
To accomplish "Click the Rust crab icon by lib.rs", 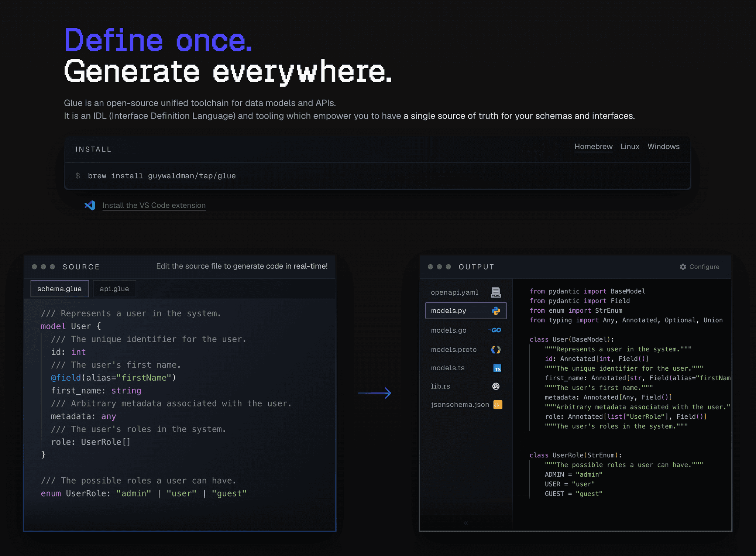I will tap(496, 386).
